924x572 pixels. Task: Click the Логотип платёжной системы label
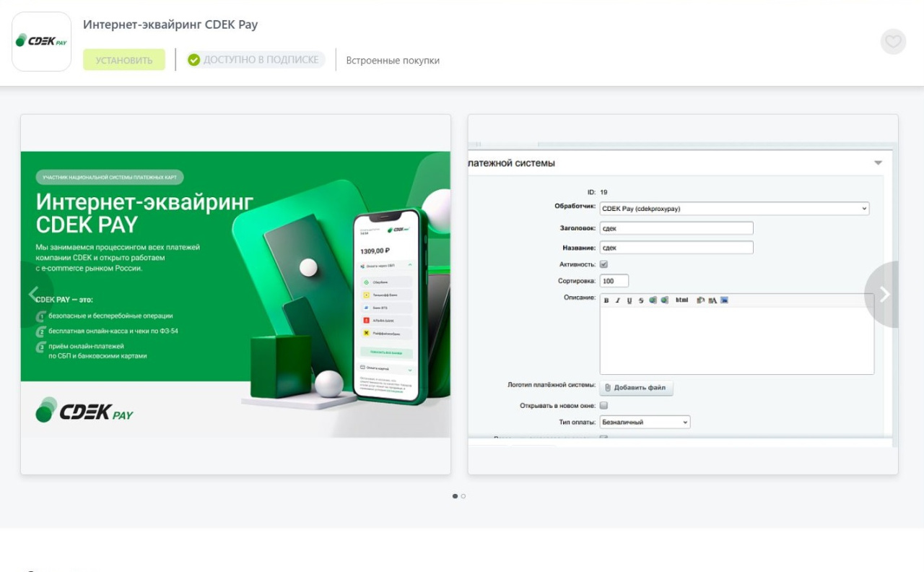point(552,385)
